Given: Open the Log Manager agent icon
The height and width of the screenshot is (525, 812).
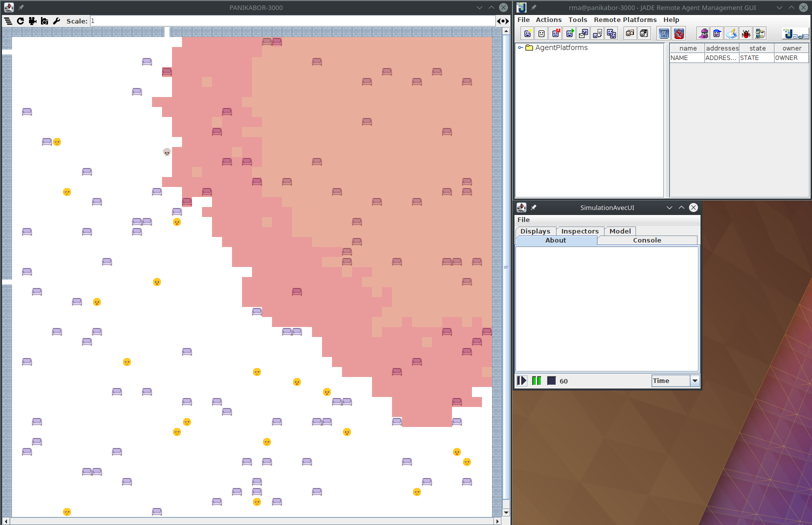Looking at the screenshot, I should tap(731, 33).
